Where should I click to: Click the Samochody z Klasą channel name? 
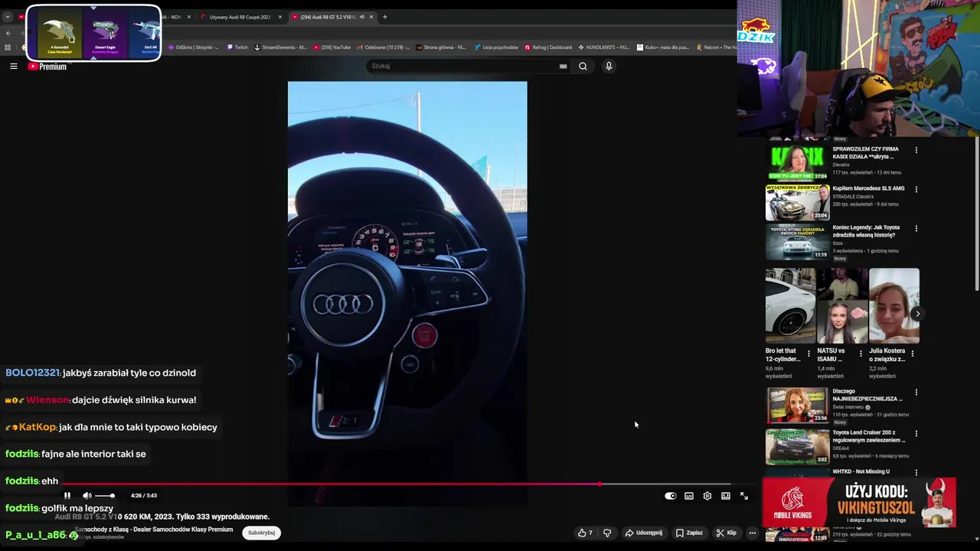[153, 530]
